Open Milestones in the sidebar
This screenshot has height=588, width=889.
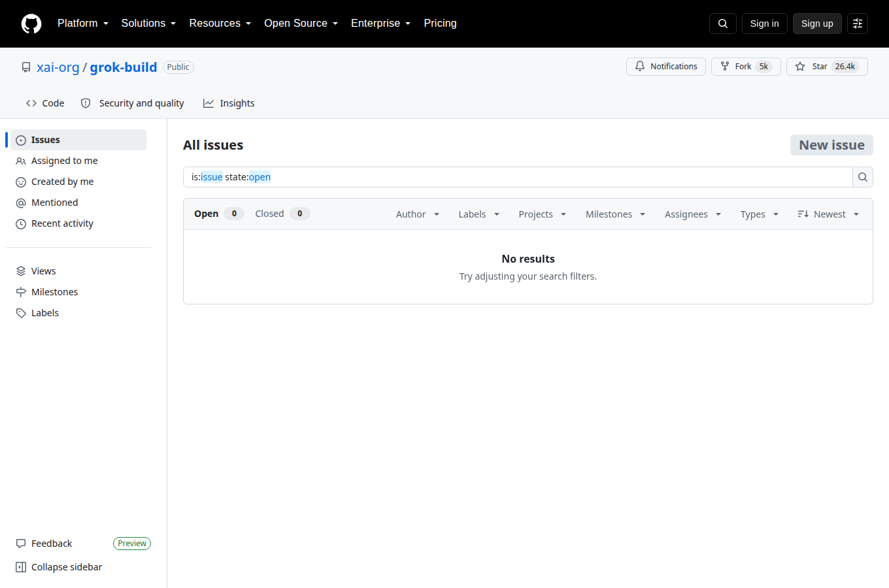pyautogui.click(x=78, y=292)
